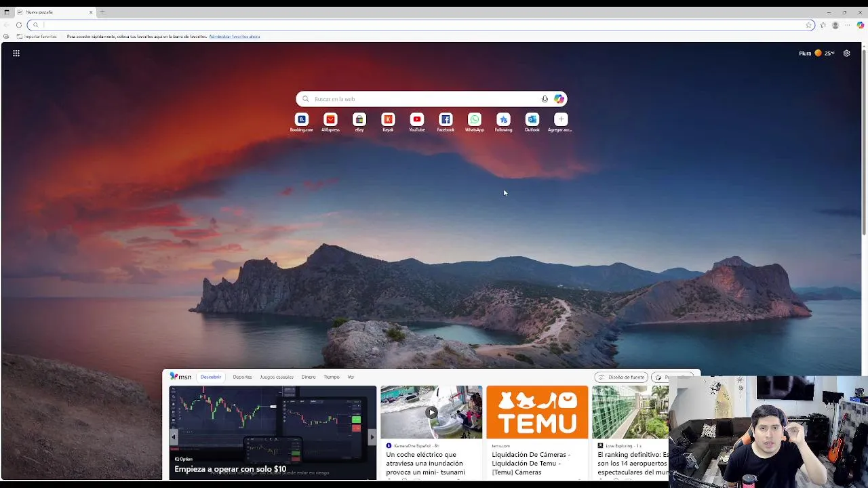Click Importar favoritos in the favorites bar
Viewport: 868px width, 488px height.
pyautogui.click(x=37, y=37)
